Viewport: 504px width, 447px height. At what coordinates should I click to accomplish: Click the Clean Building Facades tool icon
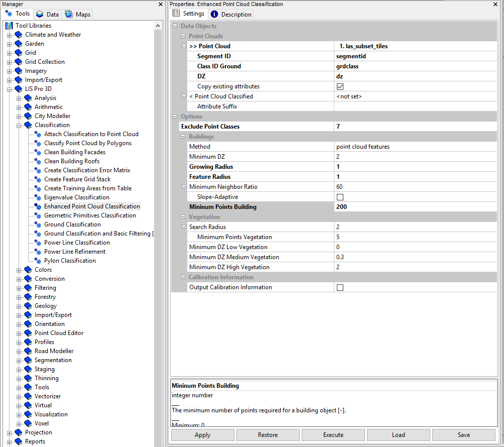coord(38,152)
